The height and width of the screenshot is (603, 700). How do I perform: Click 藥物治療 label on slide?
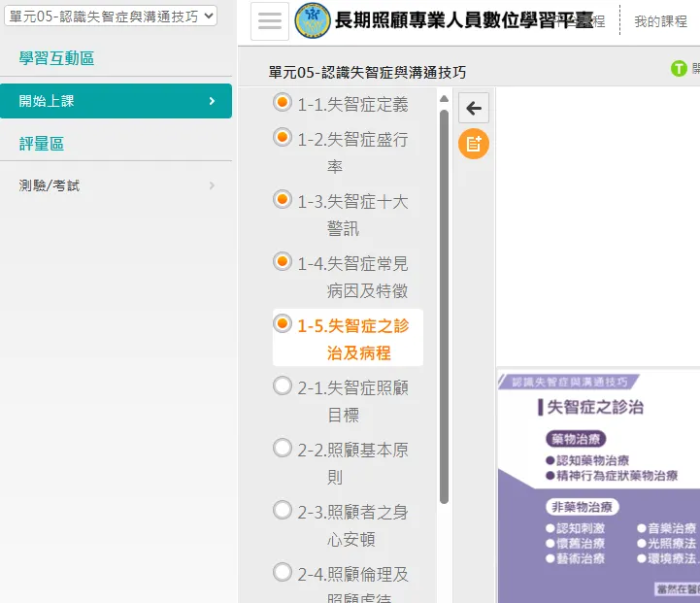tap(576, 439)
